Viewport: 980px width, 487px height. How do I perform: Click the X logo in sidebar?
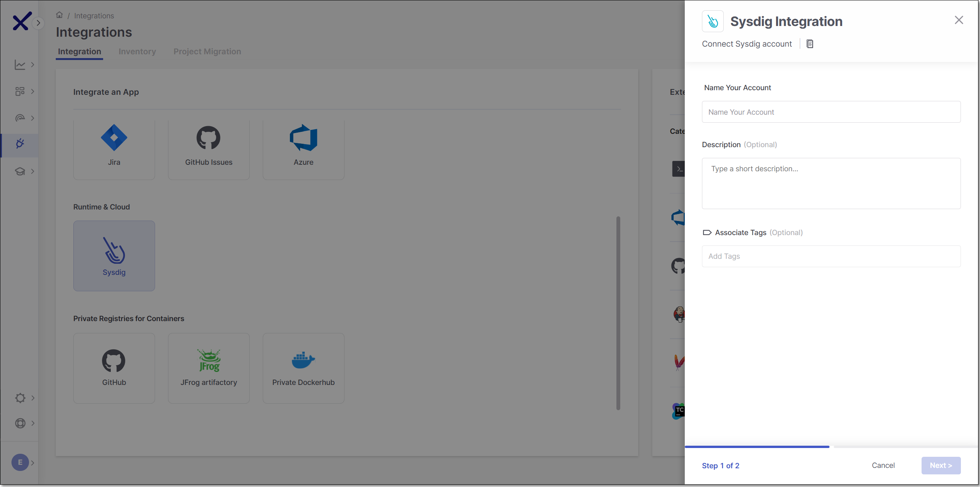click(x=21, y=21)
